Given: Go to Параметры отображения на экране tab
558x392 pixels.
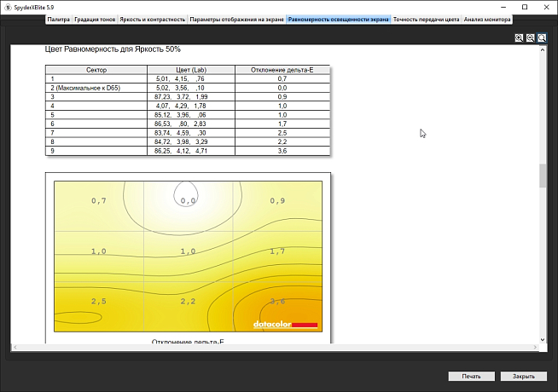Looking at the screenshot, I should [236, 18].
